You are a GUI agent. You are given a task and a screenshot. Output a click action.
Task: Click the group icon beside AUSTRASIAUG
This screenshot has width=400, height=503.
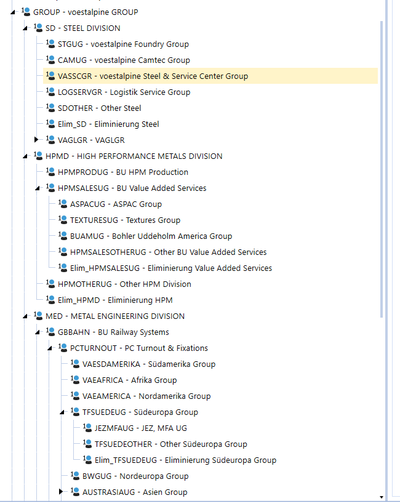(x=75, y=492)
